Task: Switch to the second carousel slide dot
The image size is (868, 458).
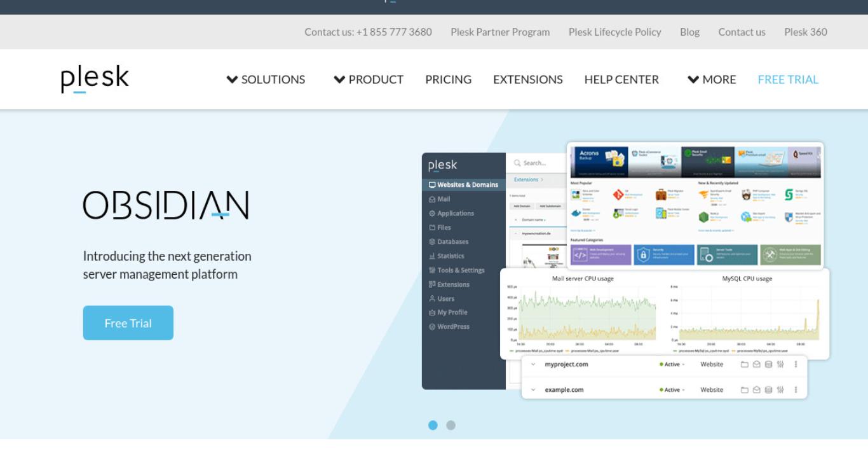Action: 451,425
